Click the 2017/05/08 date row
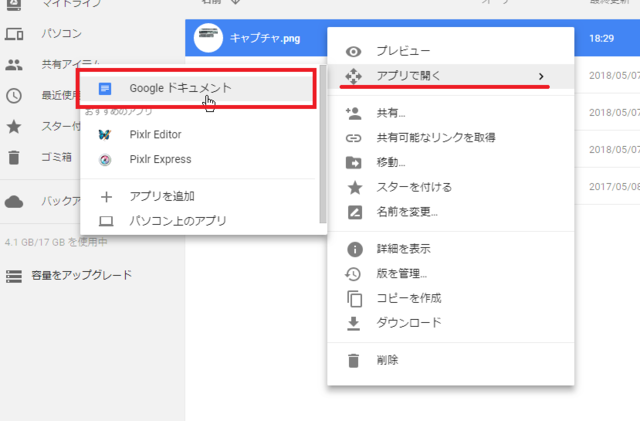This screenshot has height=421, width=640. click(x=614, y=187)
